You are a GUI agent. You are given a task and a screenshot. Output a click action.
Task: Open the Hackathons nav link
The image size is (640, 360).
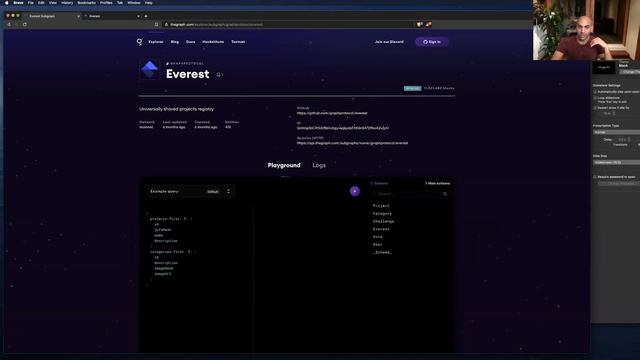point(213,42)
